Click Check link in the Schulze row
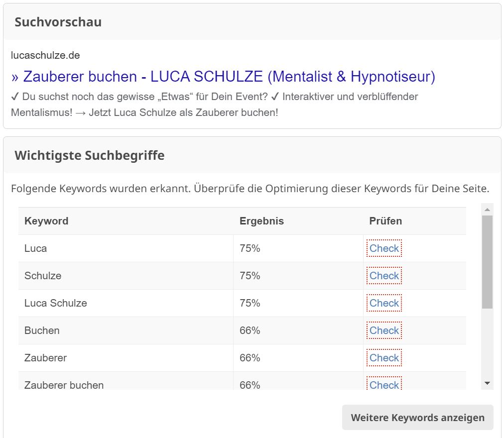The width and height of the screenshot is (504, 438). pyautogui.click(x=384, y=275)
